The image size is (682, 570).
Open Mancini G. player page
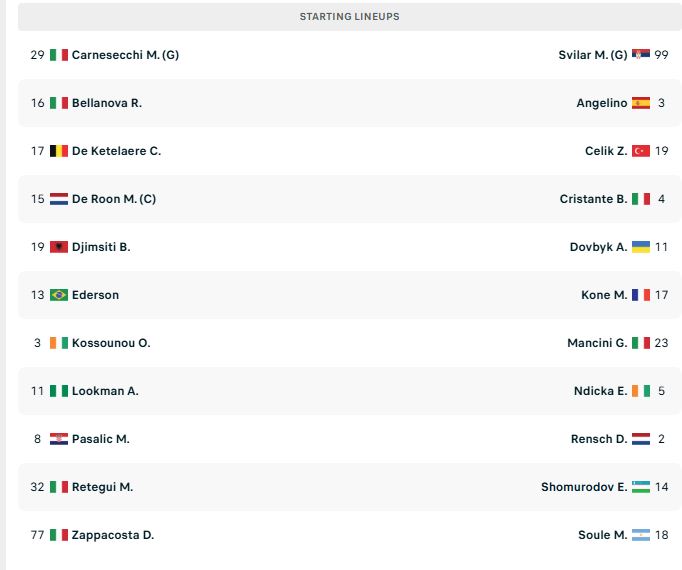(597, 343)
